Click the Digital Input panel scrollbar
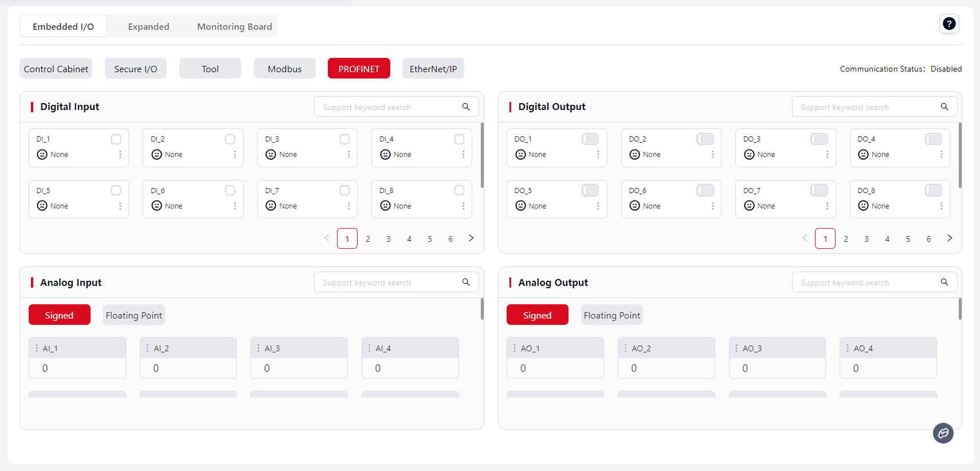 482,155
